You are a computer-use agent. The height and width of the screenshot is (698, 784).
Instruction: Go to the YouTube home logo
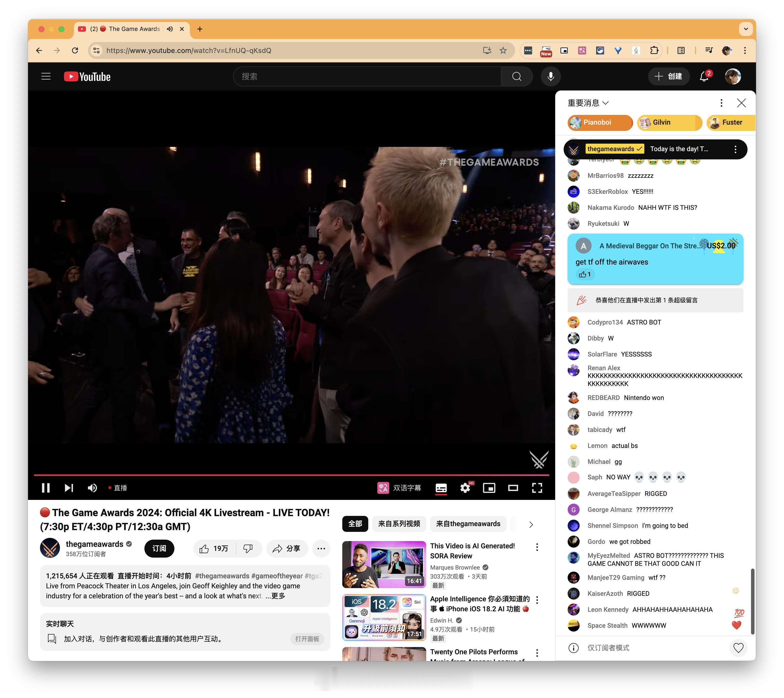pos(87,77)
